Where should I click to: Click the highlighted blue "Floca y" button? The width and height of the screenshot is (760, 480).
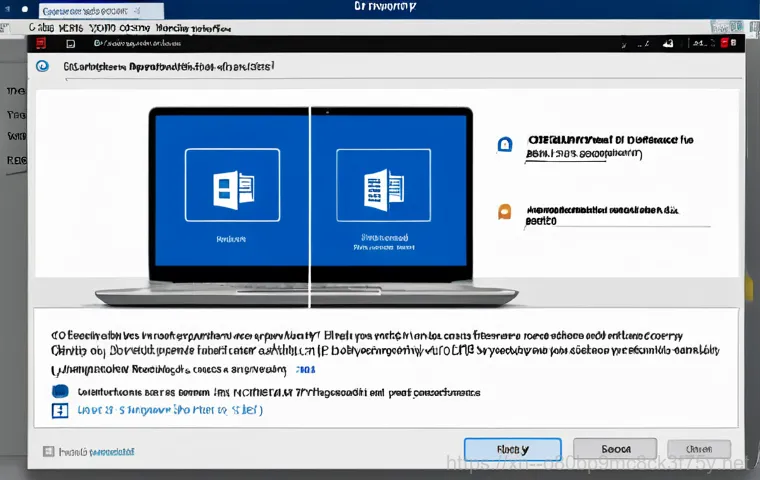pyautogui.click(x=513, y=449)
